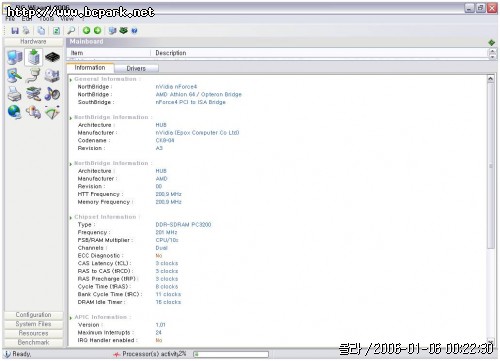Click the blue Help question mark icon
Viewport: 500px width, 361px height.
(134, 31)
